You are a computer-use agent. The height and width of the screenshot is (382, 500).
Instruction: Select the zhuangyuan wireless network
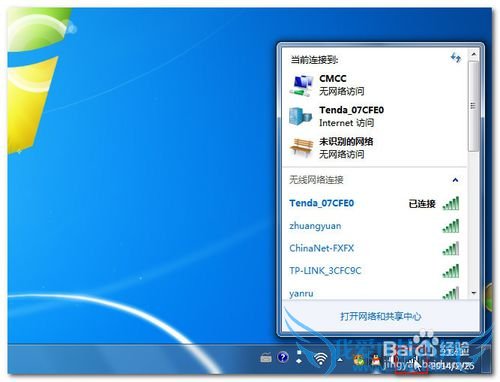[374, 226]
